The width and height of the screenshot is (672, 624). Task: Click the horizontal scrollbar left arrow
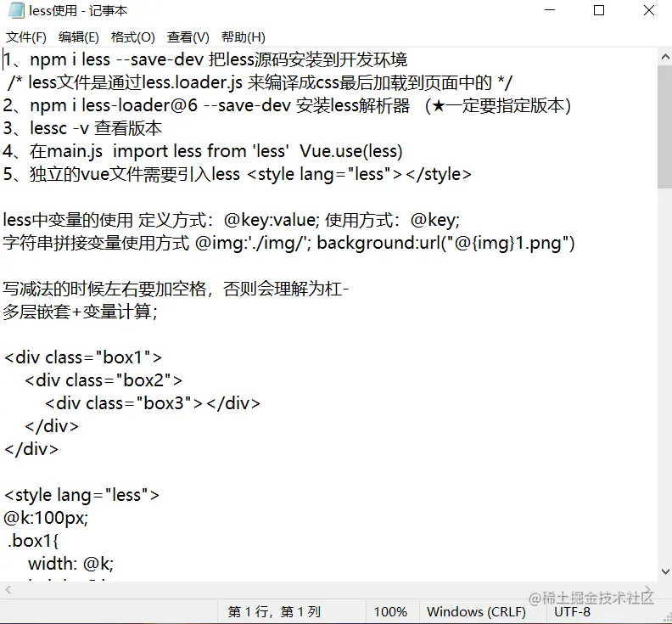[x=8, y=590]
